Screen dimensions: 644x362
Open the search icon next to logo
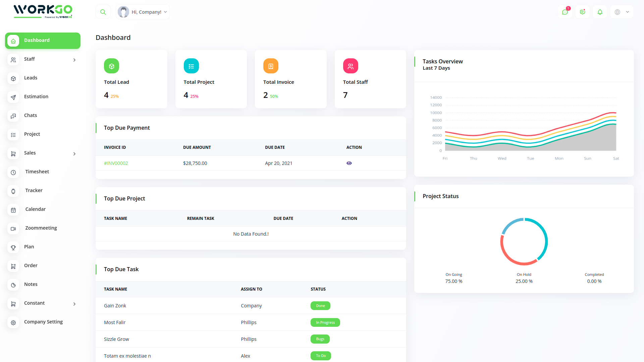pyautogui.click(x=103, y=11)
